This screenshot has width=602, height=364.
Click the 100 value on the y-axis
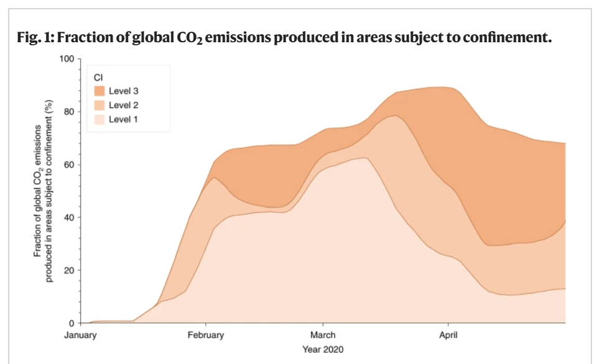point(67,60)
